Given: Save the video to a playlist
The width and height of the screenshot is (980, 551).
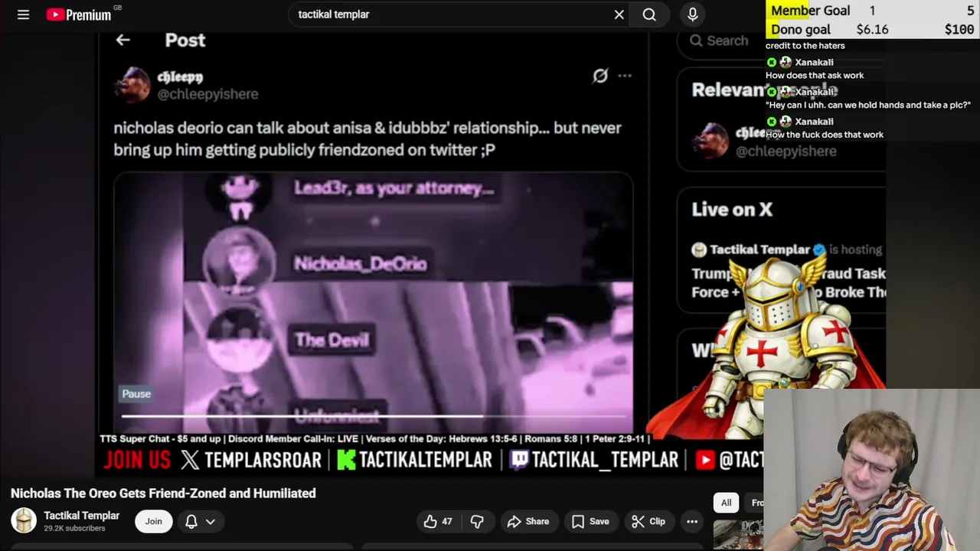Looking at the screenshot, I should pos(590,521).
